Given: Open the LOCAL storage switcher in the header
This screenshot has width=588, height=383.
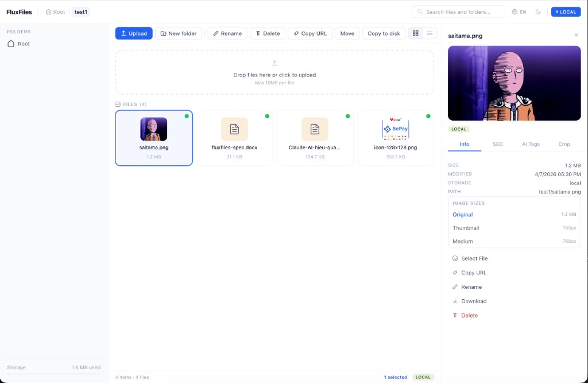Looking at the screenshot, I should tap(566, 11).
